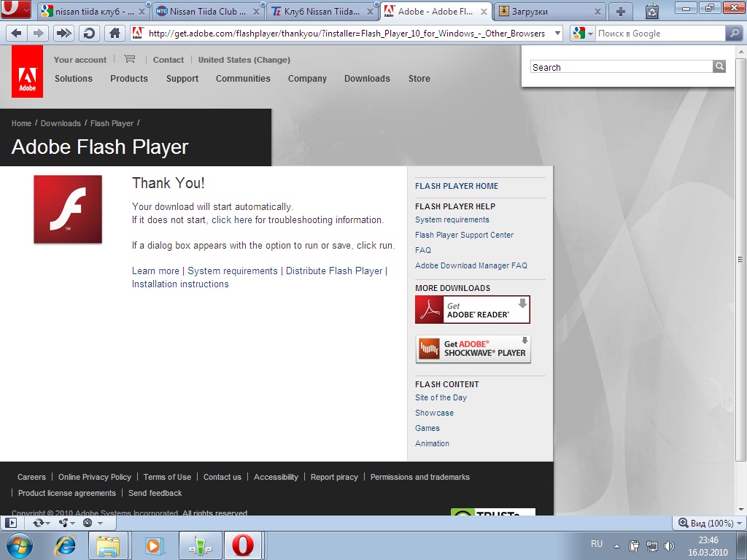Click the Downloads breadcrumb link
This screenshot has height=560, width=747.
point(61,123)
